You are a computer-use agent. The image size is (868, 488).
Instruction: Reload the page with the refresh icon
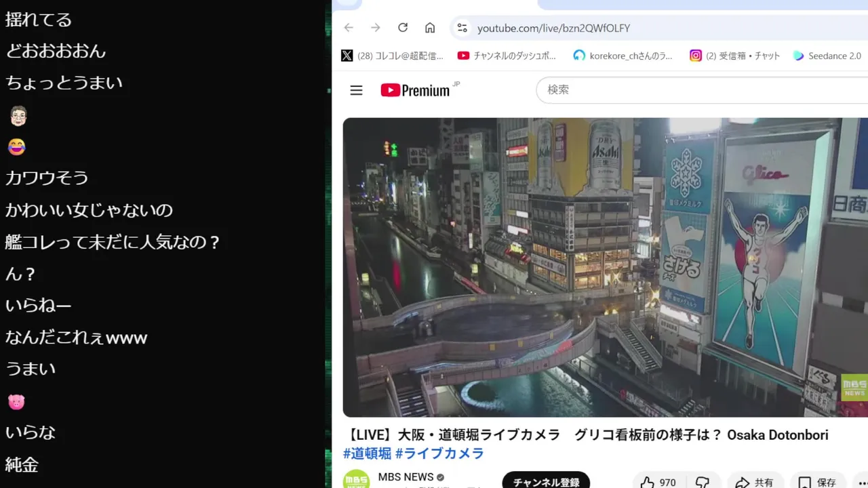tap(403, 28)
